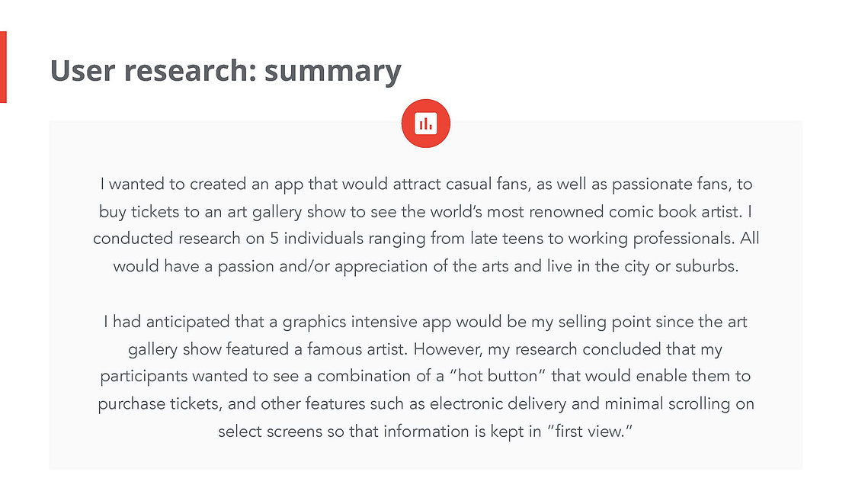This screenshot has width=868, height=488.
Task: Click the words 'electronic delivery'
Action: coord(498,404)
